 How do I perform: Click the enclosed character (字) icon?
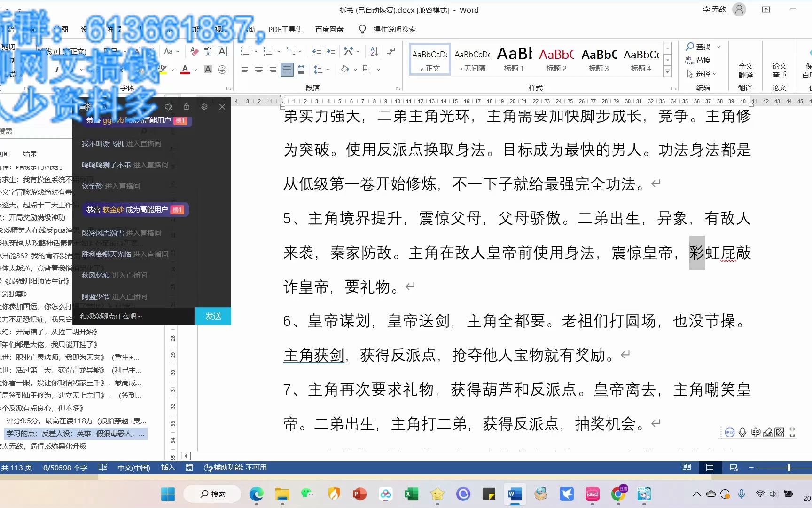[x=222, y=70]
